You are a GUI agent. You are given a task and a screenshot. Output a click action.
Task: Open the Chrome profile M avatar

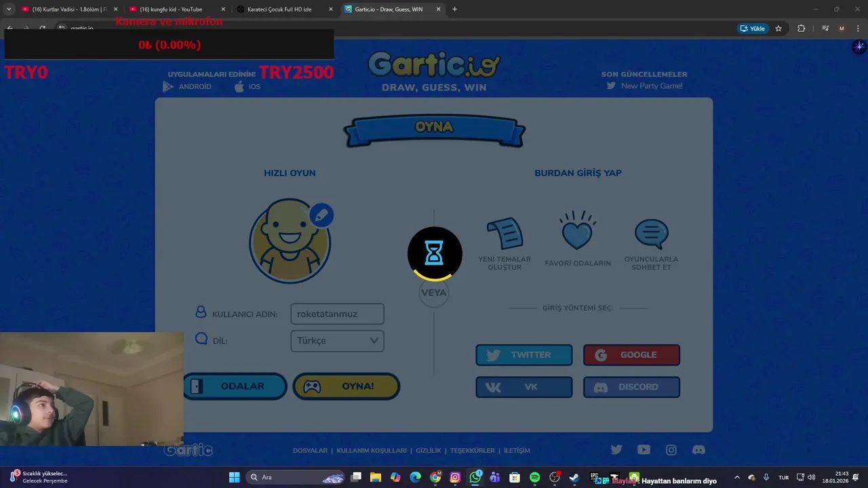pyautogui.click(x=842, y=28)
